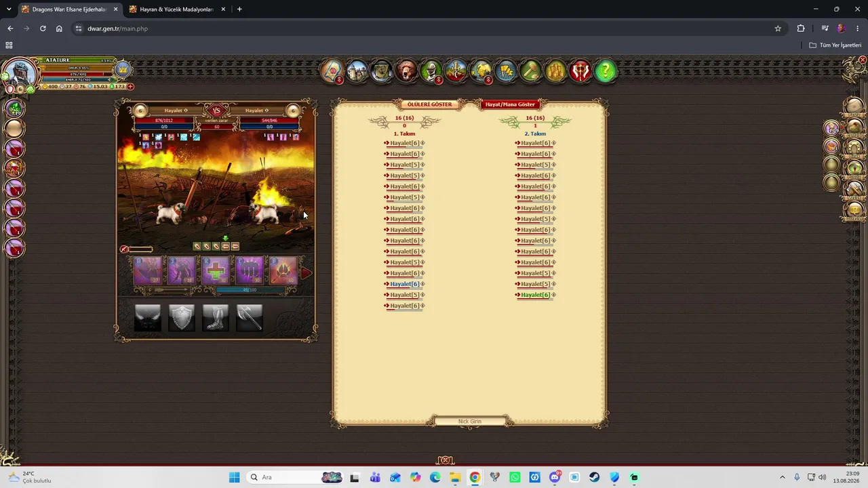This screenshot has height=488, width=868.
Task: Use the green crystal item in left belt
Action: 15,108
